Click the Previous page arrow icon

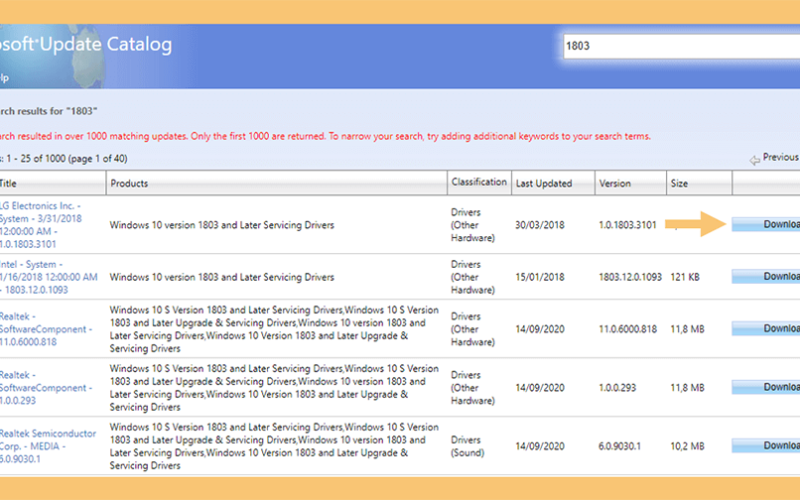pos(755,160)
